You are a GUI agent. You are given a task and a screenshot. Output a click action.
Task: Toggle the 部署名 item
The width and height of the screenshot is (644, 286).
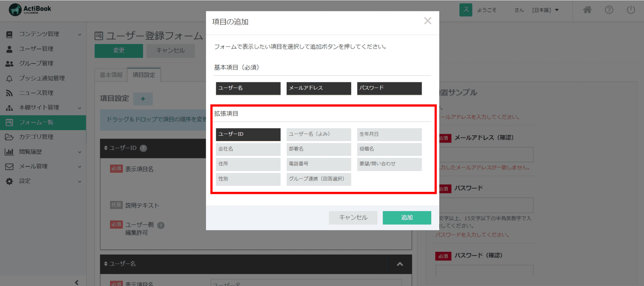(x=319, y=149)
